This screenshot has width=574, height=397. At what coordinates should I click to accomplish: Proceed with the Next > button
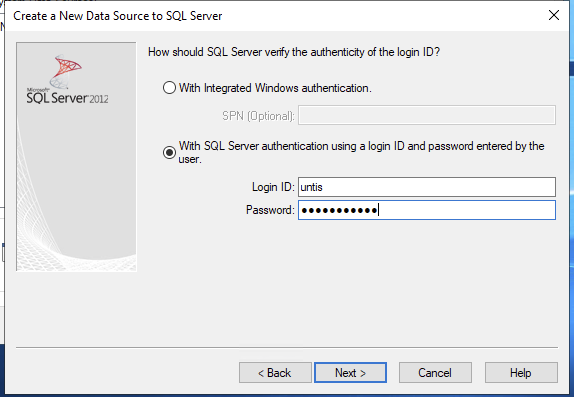(350, 373)
